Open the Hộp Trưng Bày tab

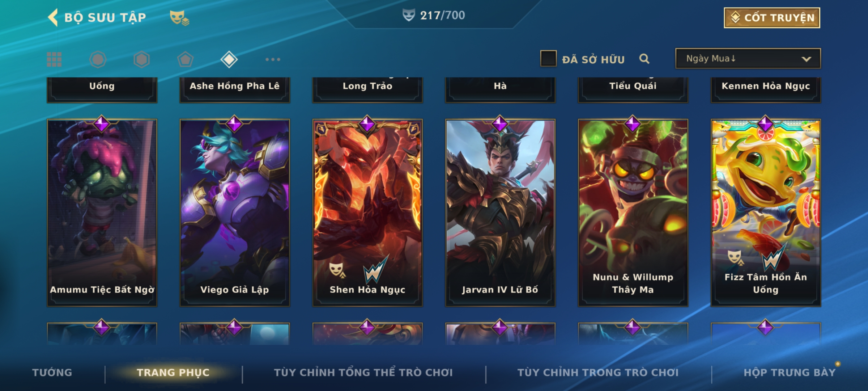click(790, 372)
